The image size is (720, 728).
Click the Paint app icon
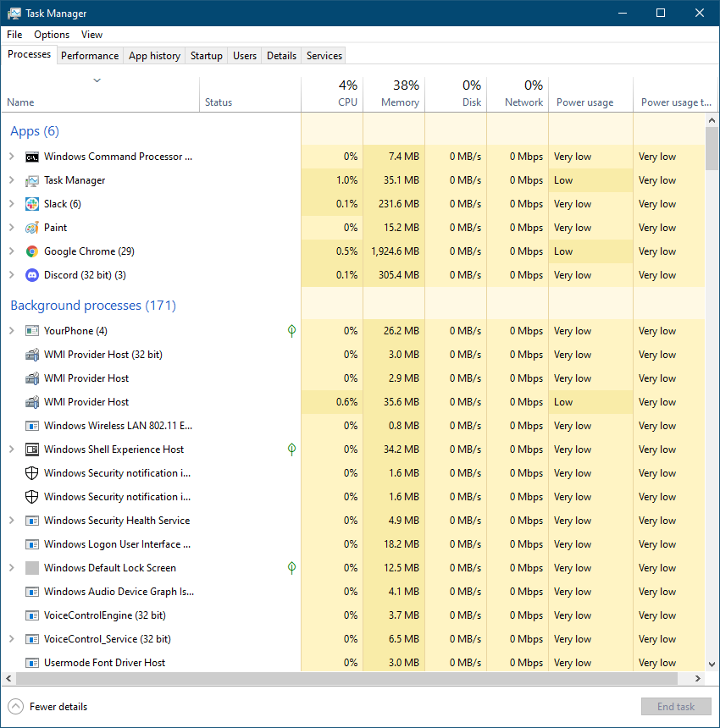coord(32,228)
